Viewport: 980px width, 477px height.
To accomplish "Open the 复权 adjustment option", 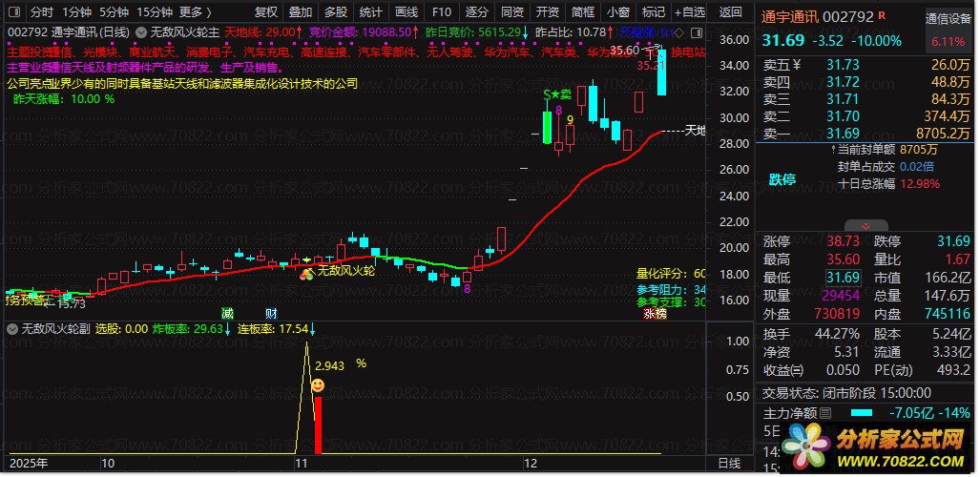I will pyautogui.click(x=266, y=11).
